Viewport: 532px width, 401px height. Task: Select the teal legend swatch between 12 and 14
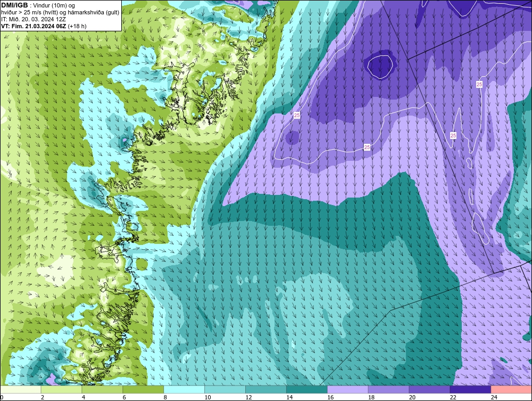(x=265, y=389)
